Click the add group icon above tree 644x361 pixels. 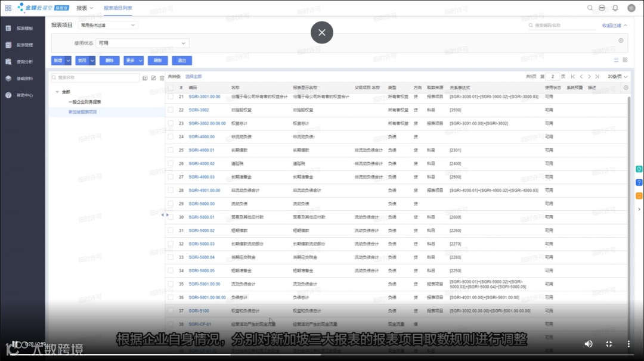(145, 77)
